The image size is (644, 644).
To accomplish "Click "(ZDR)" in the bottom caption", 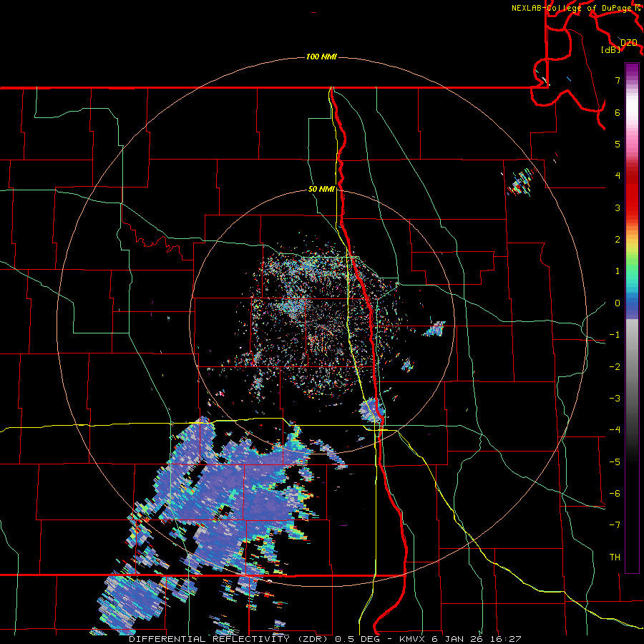I will pos(313,639).
